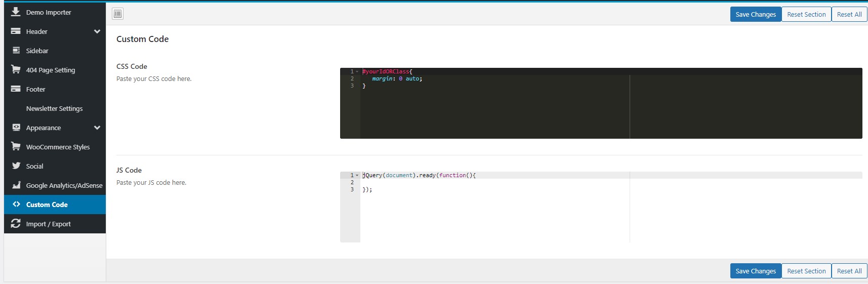Click inside the JS code editor
The width and height of the screenshot is (868, 284).
click(601, 207)
